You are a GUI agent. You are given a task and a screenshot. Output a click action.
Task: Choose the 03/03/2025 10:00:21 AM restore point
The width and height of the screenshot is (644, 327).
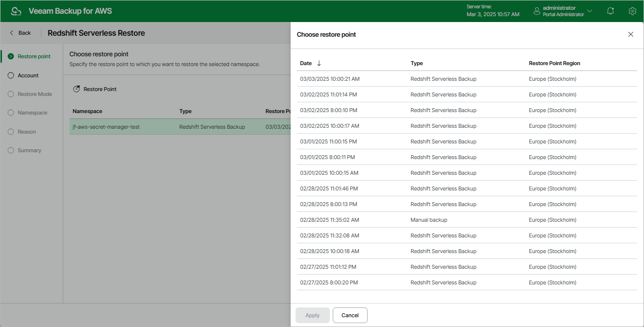coord(330,79)
